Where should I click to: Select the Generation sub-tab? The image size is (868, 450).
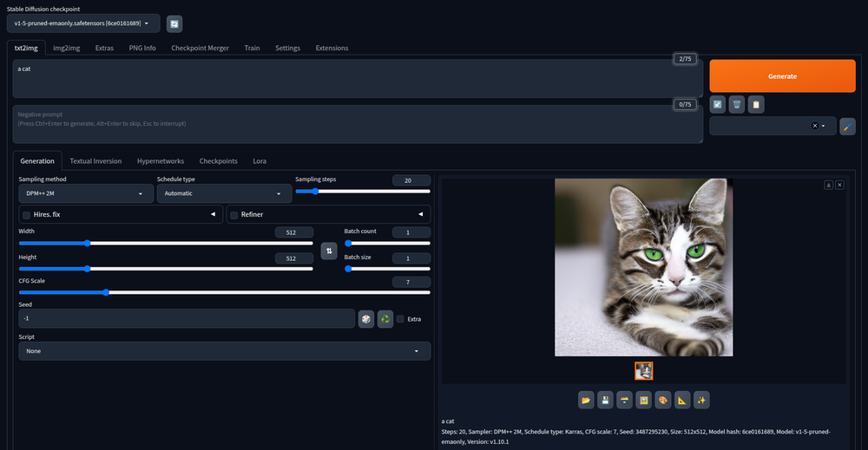(x=37, y=161)
